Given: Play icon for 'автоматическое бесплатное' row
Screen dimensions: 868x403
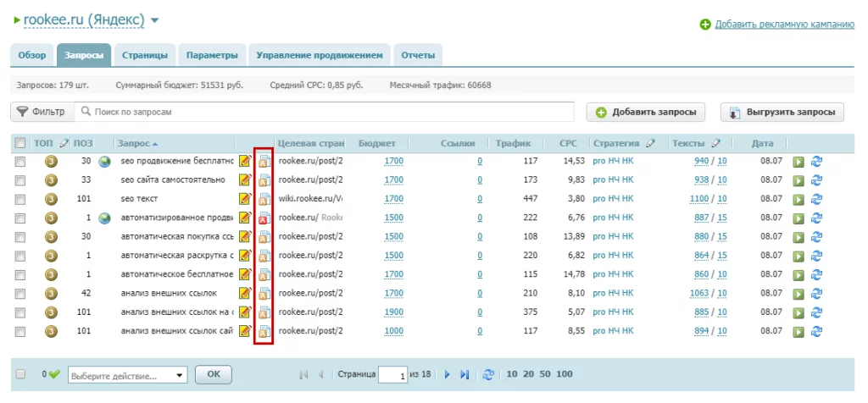Looking at the screenshot, I should point(798,275).
